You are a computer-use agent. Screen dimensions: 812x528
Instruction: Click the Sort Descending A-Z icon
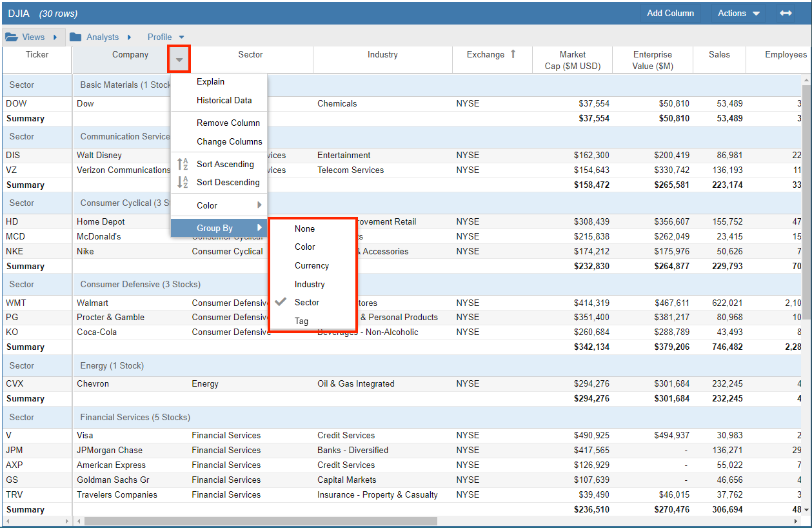tap(183, 182)
